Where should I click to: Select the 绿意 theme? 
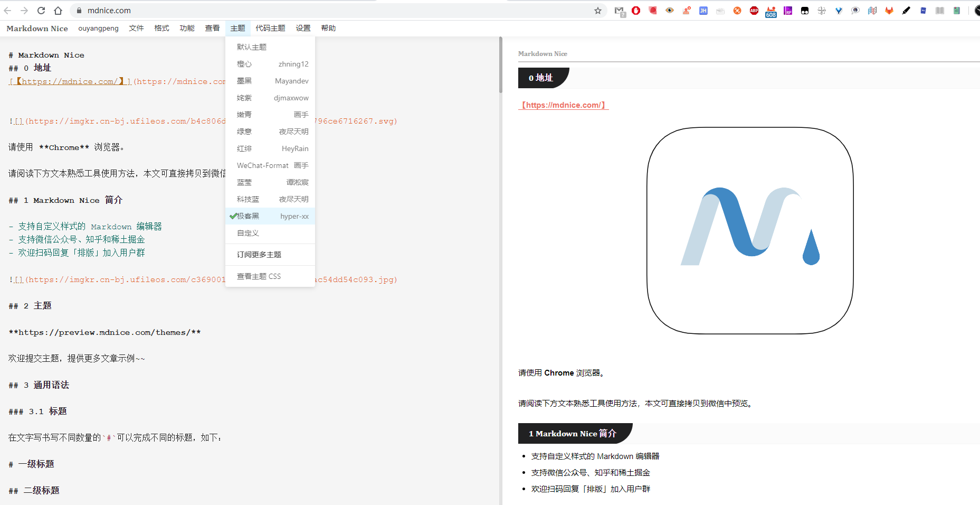pyautogui.click(x=270, y=132)
